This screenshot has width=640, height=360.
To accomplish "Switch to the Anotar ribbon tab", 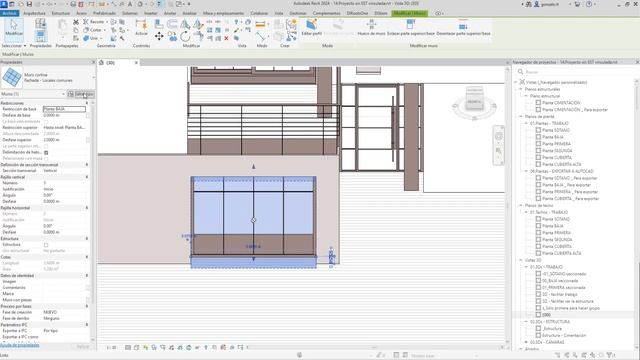I will tap(170, 13).
